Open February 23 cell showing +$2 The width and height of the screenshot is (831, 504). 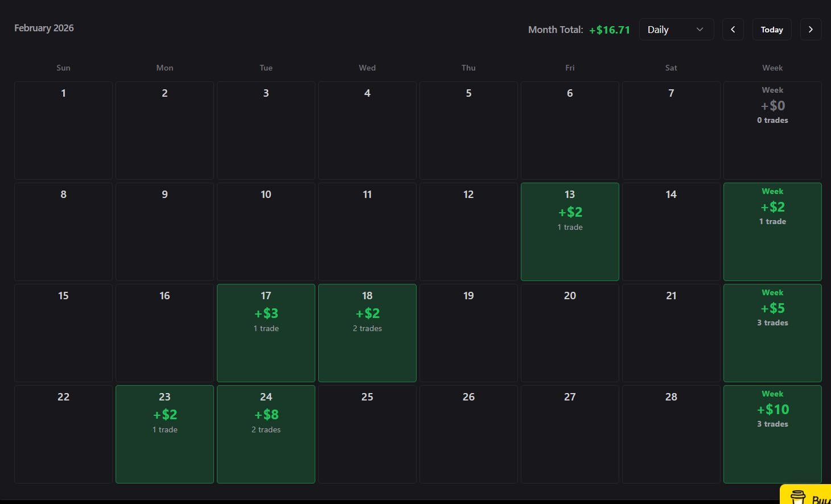164,434
